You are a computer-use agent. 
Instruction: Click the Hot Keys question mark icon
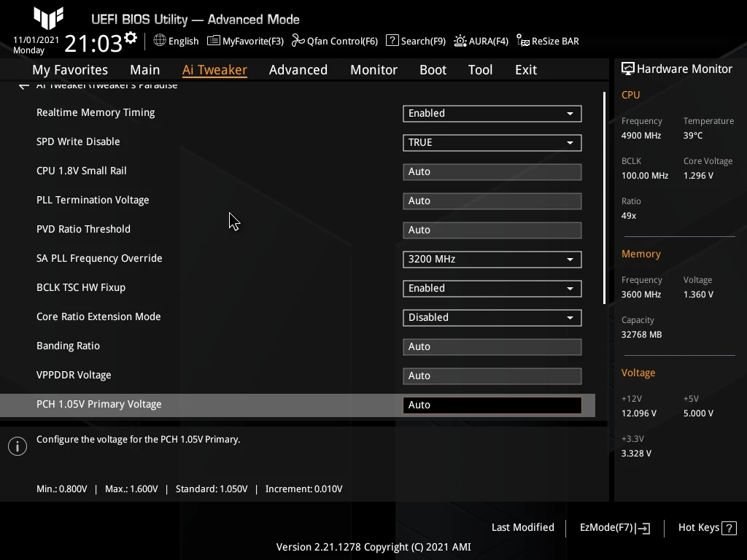pyautogui.click(x=729, y=528)
